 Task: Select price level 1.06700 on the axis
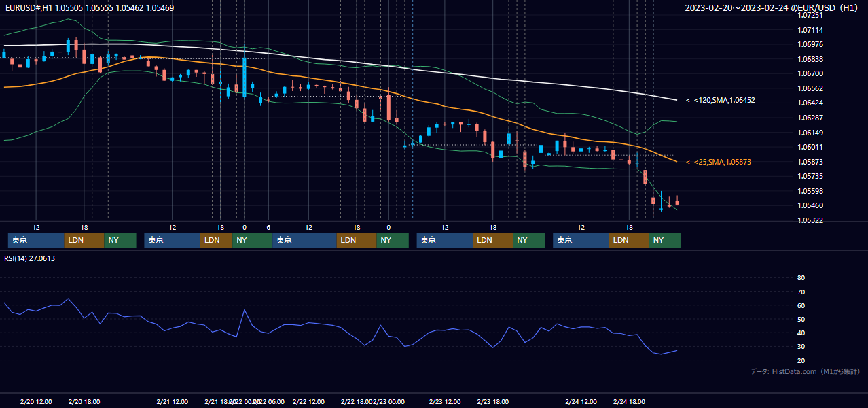coord(810,73)
